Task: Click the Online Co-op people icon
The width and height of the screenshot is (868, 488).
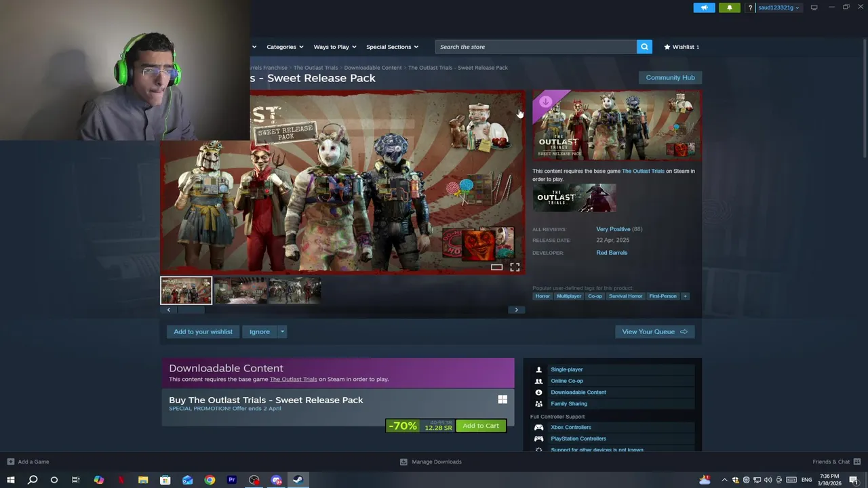Action: [x=538, y=381]
